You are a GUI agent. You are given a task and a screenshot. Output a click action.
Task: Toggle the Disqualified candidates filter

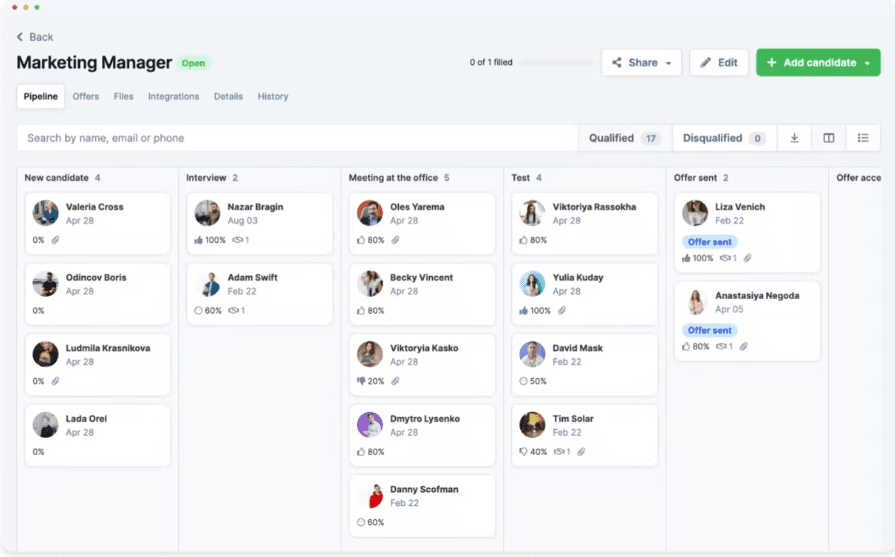point(723,138)
